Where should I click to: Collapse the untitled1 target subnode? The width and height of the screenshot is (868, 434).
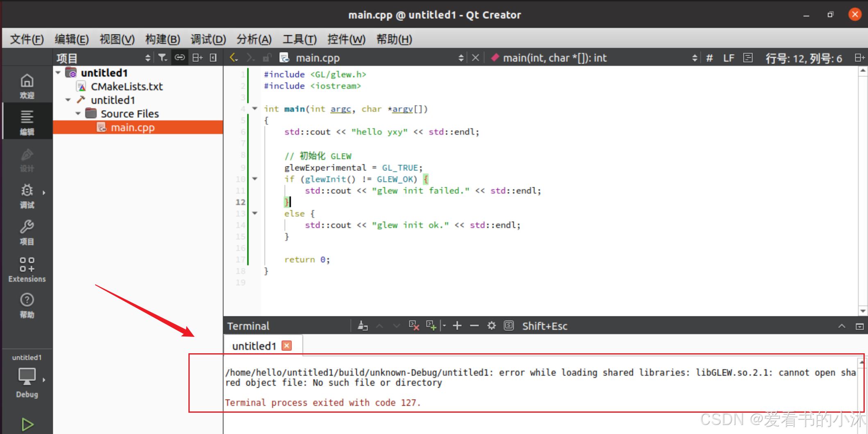[68, 100]
